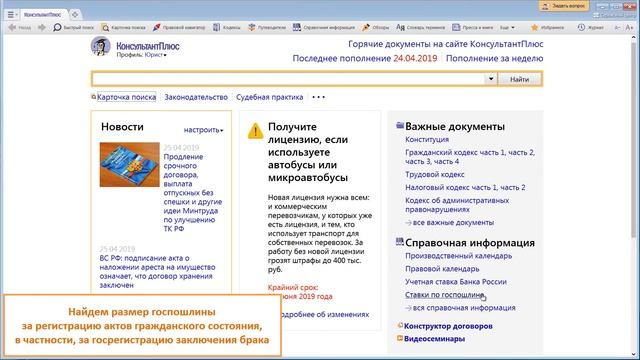Open Кодексы from the toolbar
The width and height of the screenshot is (640, 360).
point(227,27)
